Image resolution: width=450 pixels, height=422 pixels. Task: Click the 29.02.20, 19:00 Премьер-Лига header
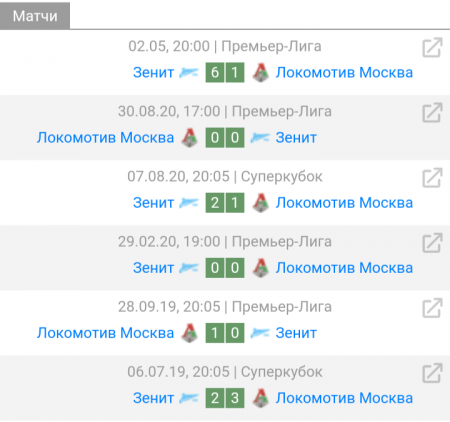click(x=225, y=242)
